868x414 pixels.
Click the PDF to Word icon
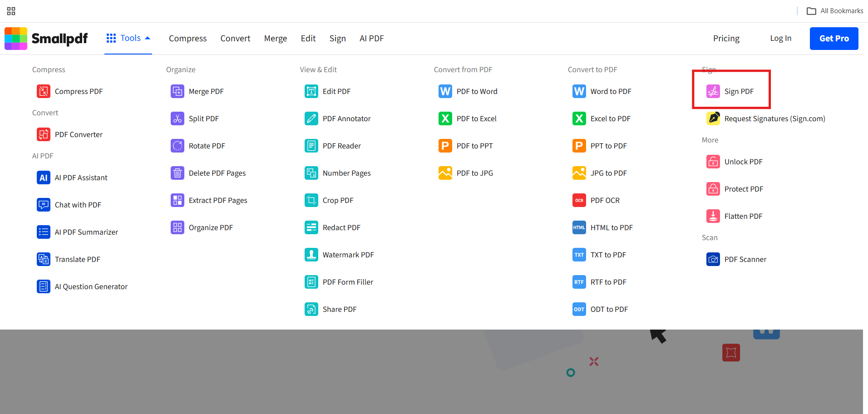tap(445, 91)
